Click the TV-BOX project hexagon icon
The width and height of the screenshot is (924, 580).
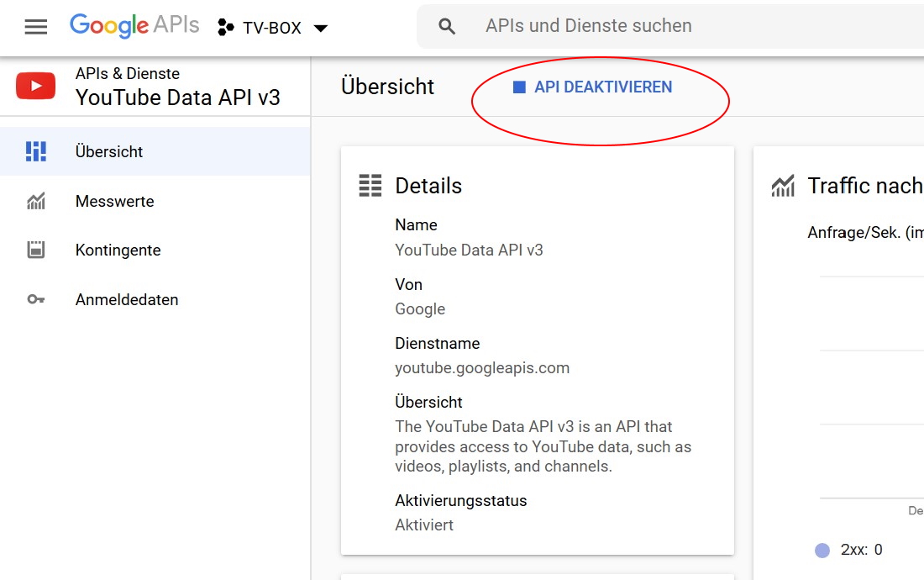click(225, 27)
